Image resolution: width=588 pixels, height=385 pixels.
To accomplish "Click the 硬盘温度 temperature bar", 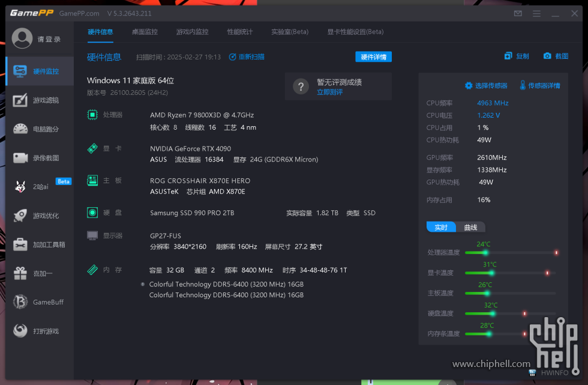I will (511, 314).
